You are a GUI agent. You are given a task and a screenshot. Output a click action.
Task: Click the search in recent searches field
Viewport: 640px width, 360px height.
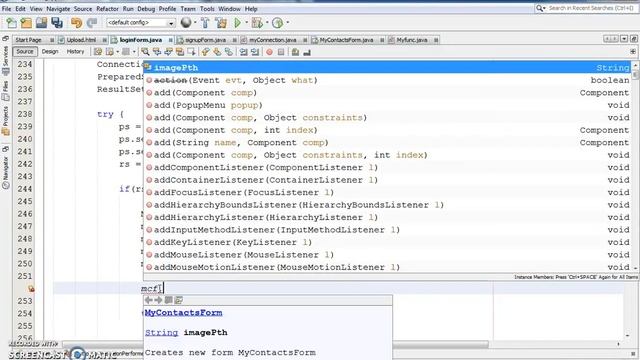[x=590, y=8]
